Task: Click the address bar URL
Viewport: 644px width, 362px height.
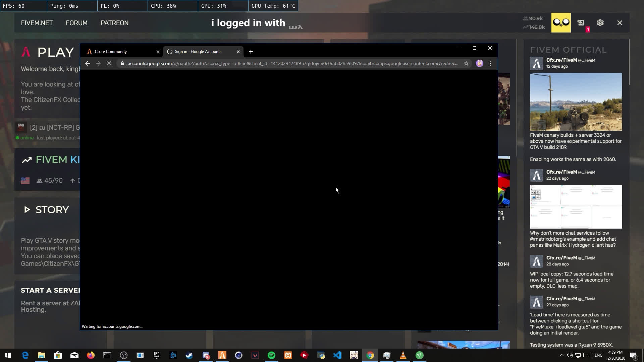Action: click(x=292, y=63)
